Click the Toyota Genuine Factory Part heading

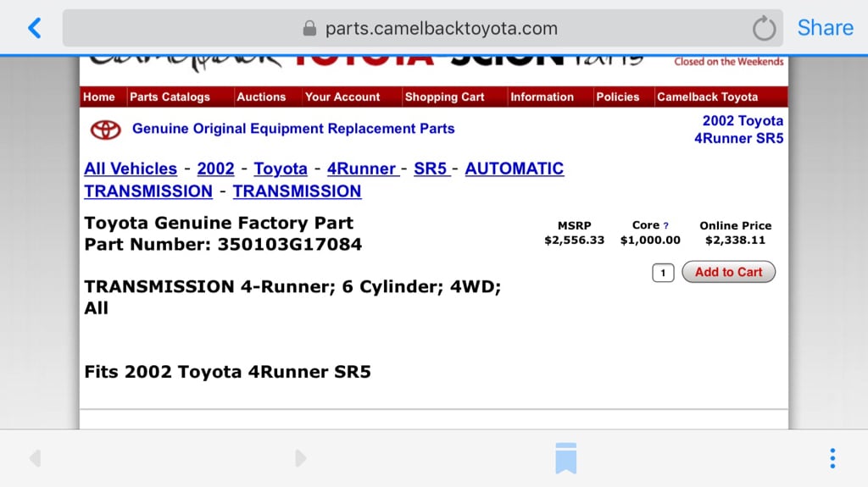coord(219,223)
